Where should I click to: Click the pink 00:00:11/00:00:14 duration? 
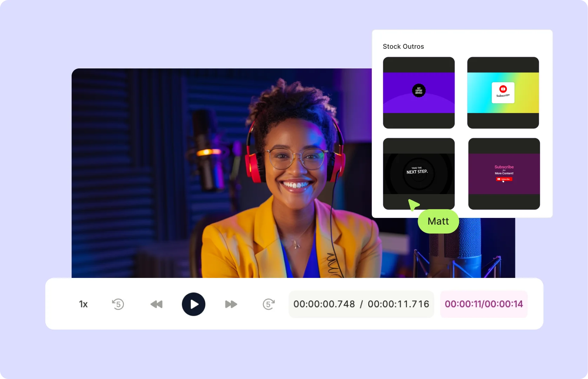(x=484, y=304)
